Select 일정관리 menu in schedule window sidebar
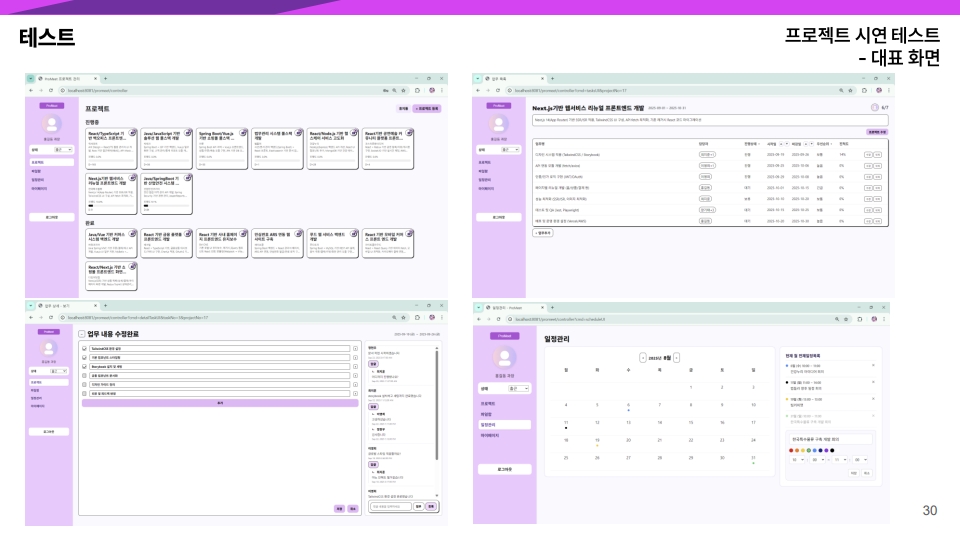This screenshot has height=540, width=960. (x=505, y=424)
